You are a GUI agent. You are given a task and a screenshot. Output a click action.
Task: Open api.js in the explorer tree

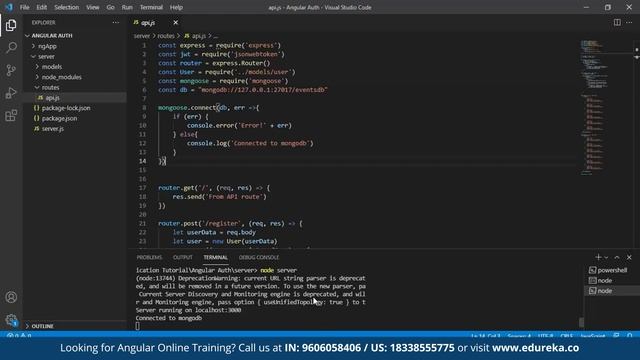pos(52,98)
